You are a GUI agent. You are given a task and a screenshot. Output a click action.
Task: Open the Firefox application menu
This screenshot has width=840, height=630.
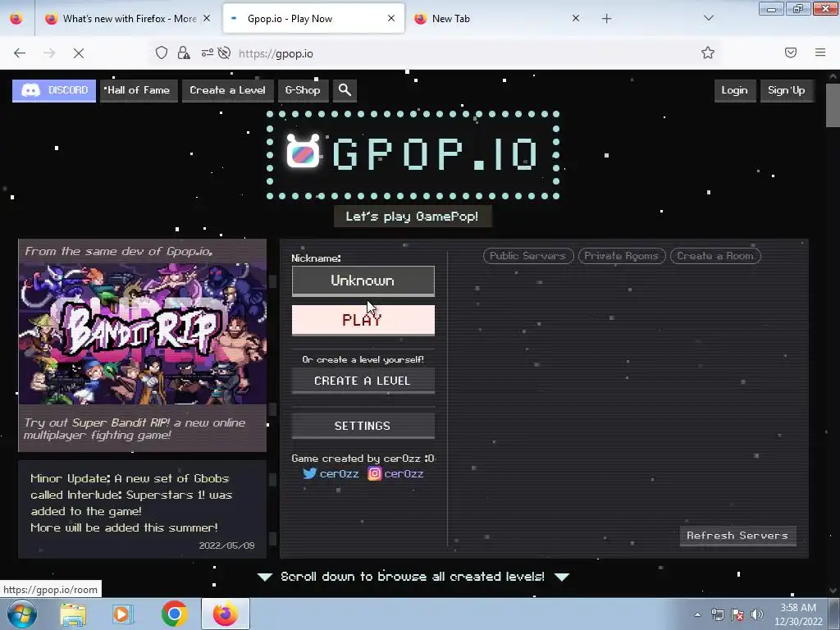pos(820,52)
